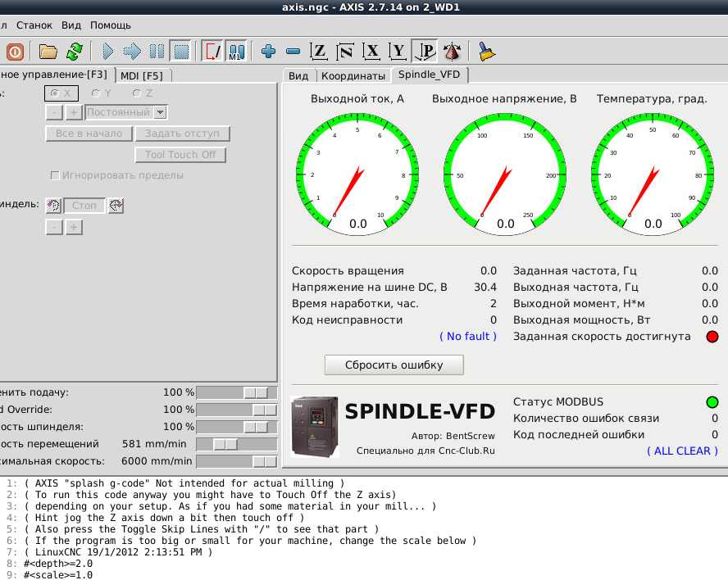Start running the program with play icon
Screen dimensions: 728x580
pos(107,51)
